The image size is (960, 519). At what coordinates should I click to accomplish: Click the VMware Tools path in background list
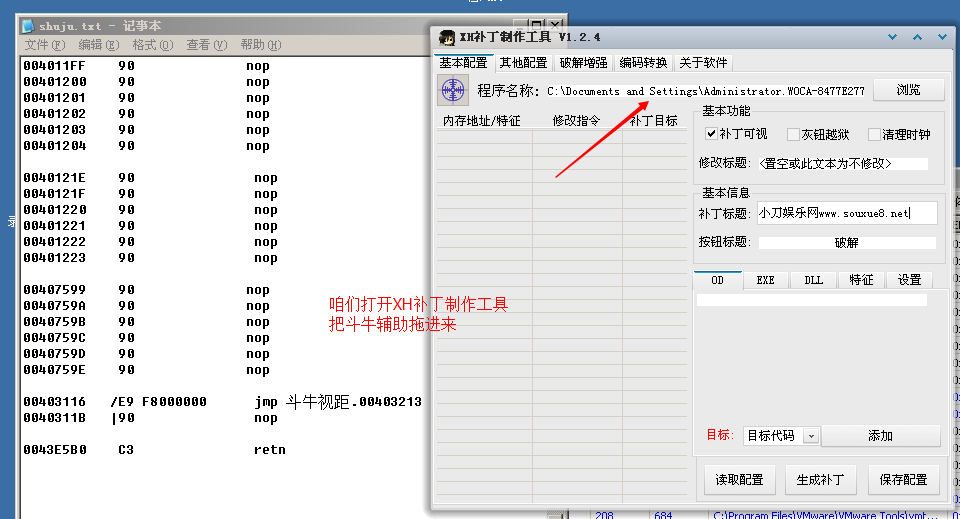pyautogui.click(x=826, y=515)
